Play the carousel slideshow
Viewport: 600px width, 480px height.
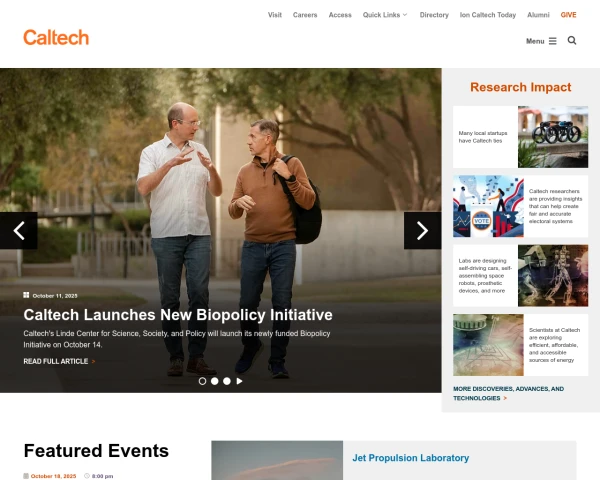239,381
